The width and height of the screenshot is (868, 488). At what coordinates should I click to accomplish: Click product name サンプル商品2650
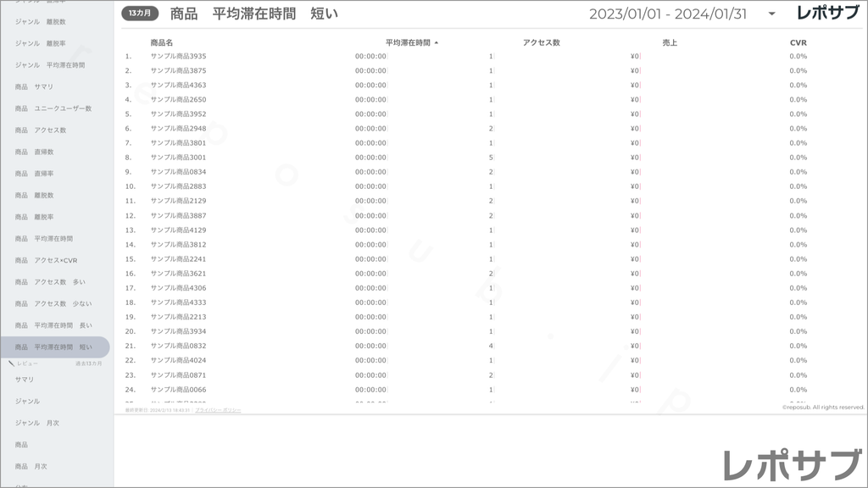tap(178, 100)
